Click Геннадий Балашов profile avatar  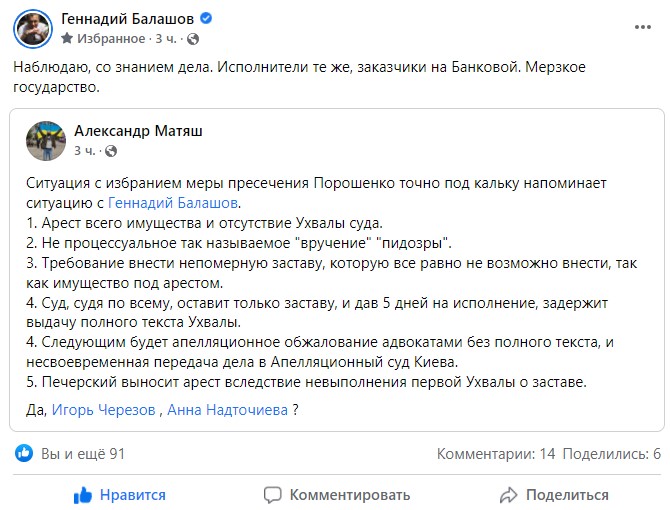coord(32,28)
